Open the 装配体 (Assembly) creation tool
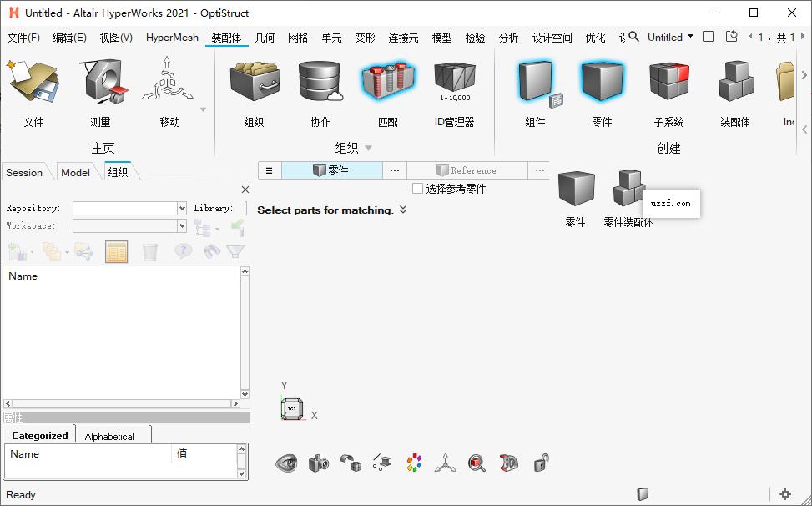This screenshot has width=812, height=506. tap(734, 92)
